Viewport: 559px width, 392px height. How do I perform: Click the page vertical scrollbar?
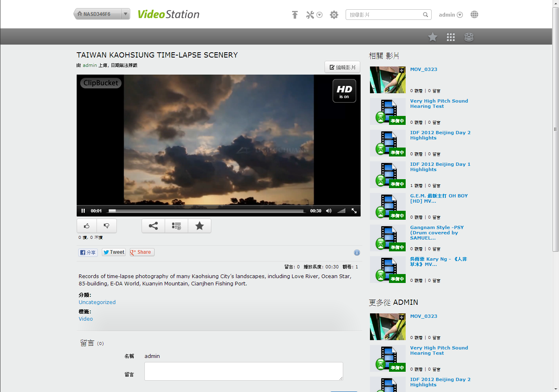pyautogui.click(x=556, y=129)
